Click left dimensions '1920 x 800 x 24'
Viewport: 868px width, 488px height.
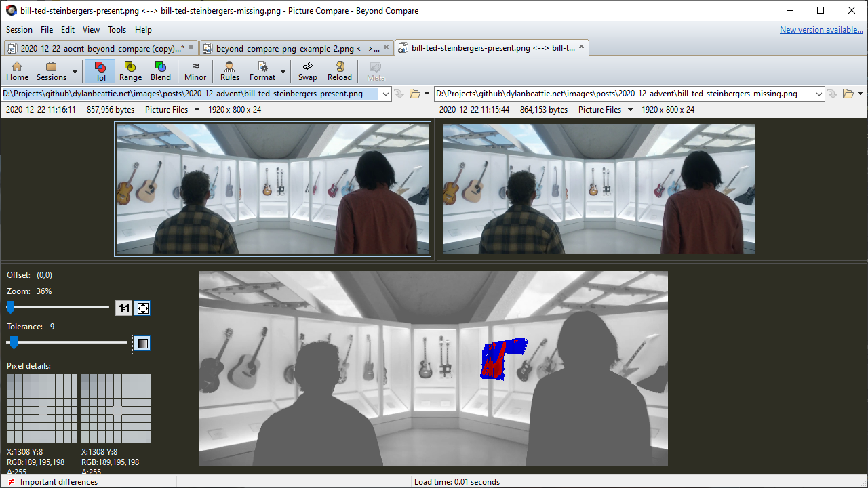[235, 110]
